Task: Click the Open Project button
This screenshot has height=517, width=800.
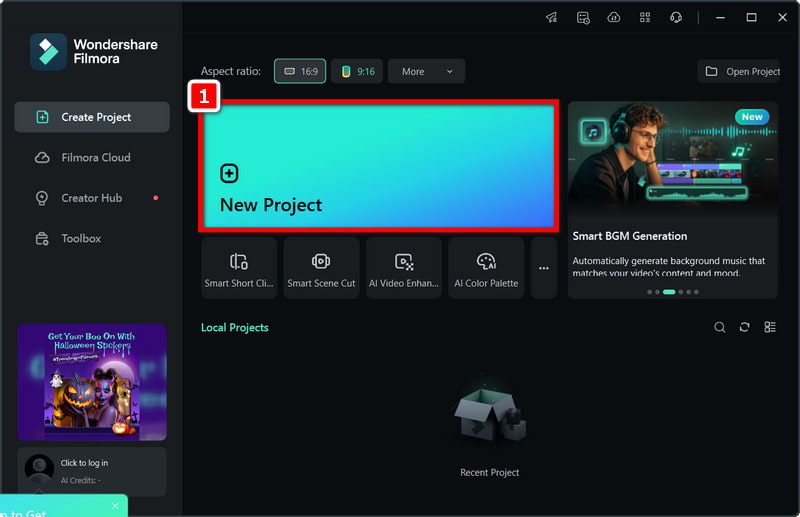Action: click(x=738, y=71)
